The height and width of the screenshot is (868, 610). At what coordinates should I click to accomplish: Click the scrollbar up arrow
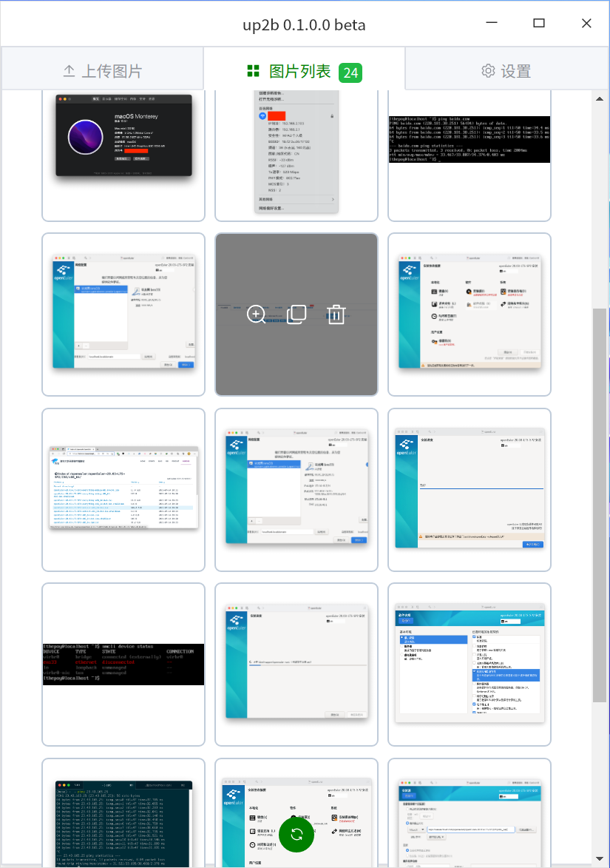click(x=600, y=98)
